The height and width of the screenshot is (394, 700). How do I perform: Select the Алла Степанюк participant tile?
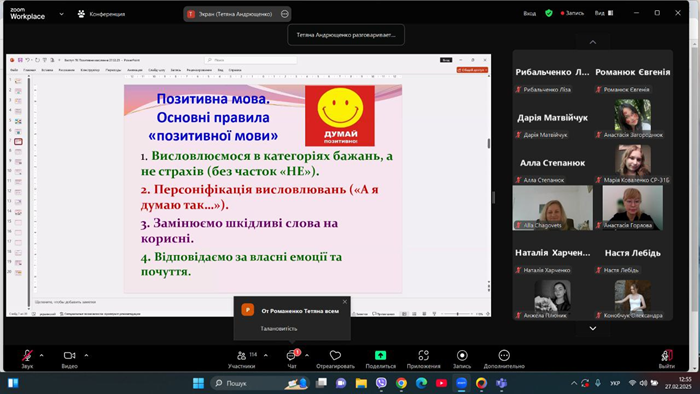coord(552,163)
